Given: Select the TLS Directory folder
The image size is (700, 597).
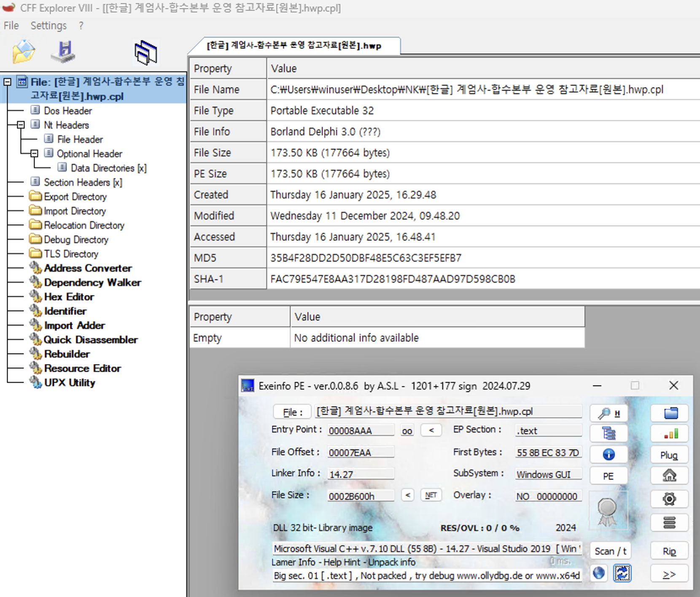Looking at the screenshot, I should pyautogui.click(x=71, y=254).
